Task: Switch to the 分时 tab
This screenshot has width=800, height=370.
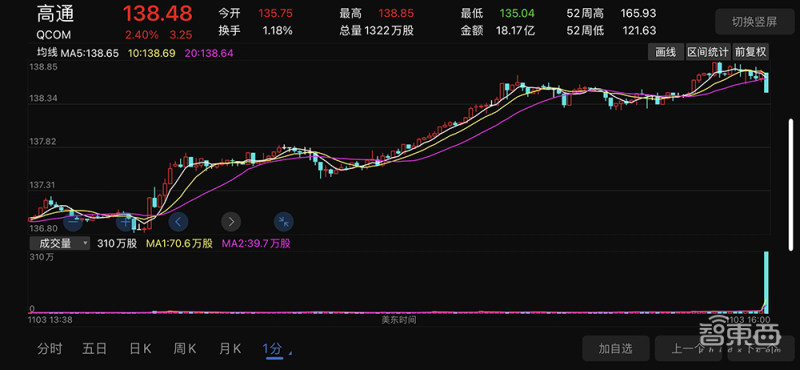Action: [49, 349]
